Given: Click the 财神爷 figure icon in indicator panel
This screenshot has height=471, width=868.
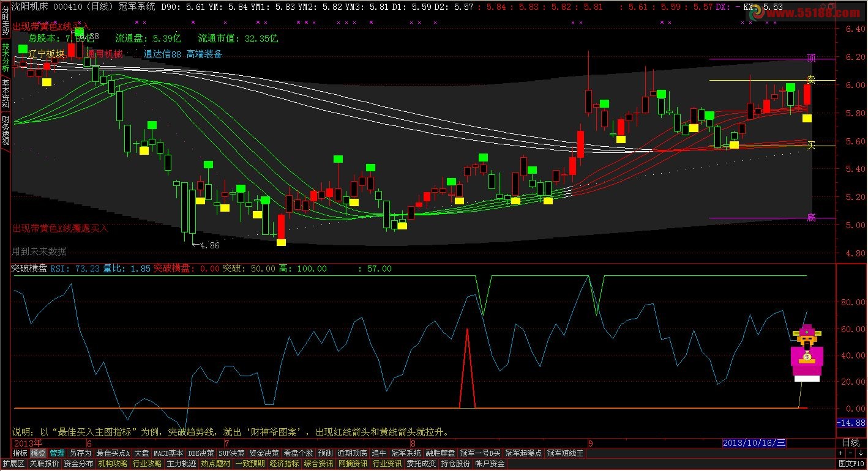Looking at the screenshot, I should click(x=807, y=352).
